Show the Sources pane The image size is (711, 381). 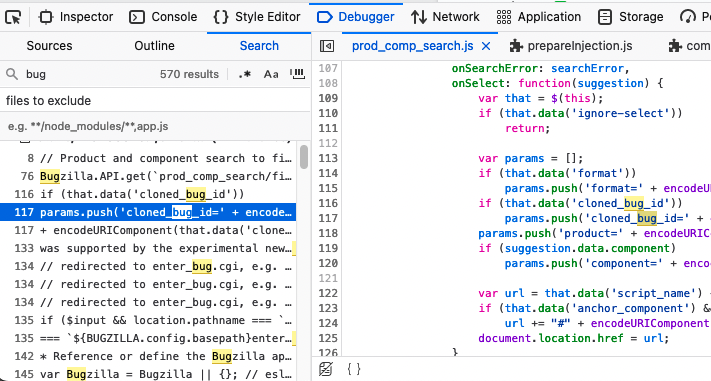click(x=49, y=46)
